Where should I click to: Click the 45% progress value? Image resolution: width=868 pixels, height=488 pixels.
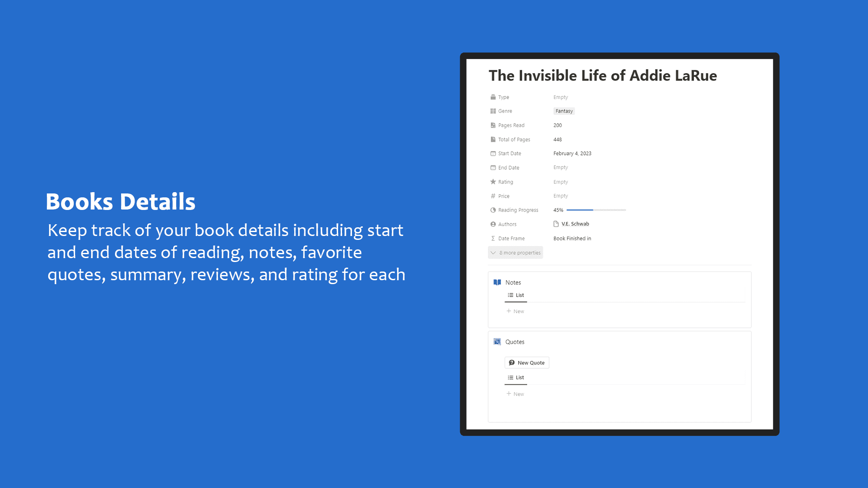point(558,210)
